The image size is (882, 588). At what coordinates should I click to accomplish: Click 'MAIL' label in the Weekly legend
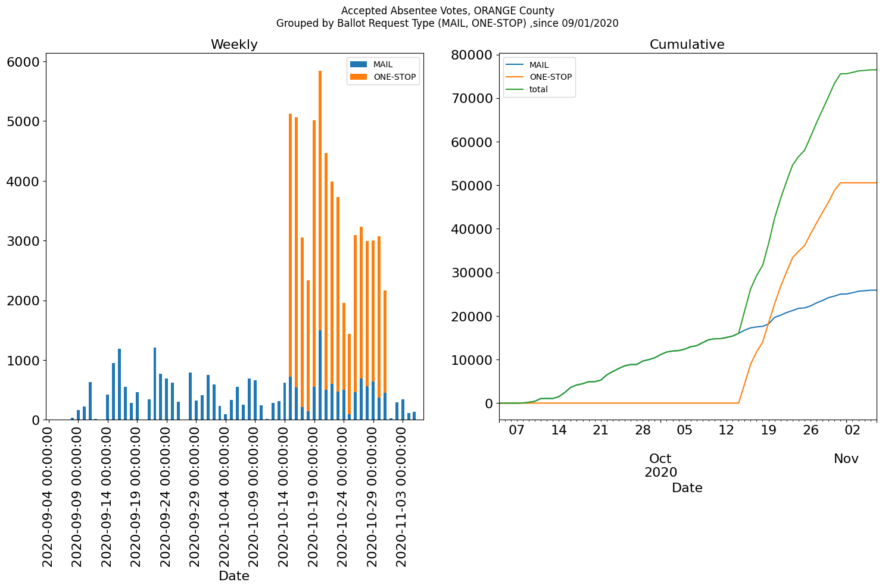point(383,65)
